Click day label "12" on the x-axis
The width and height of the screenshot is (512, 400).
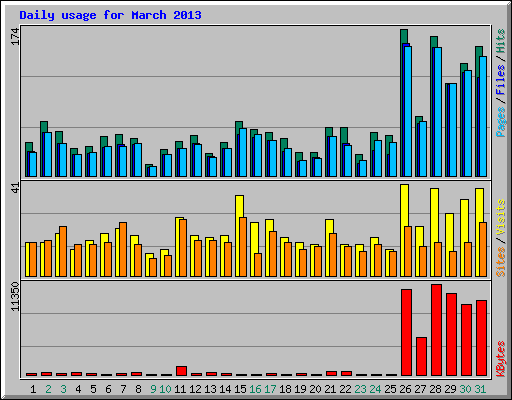point(195,389)
